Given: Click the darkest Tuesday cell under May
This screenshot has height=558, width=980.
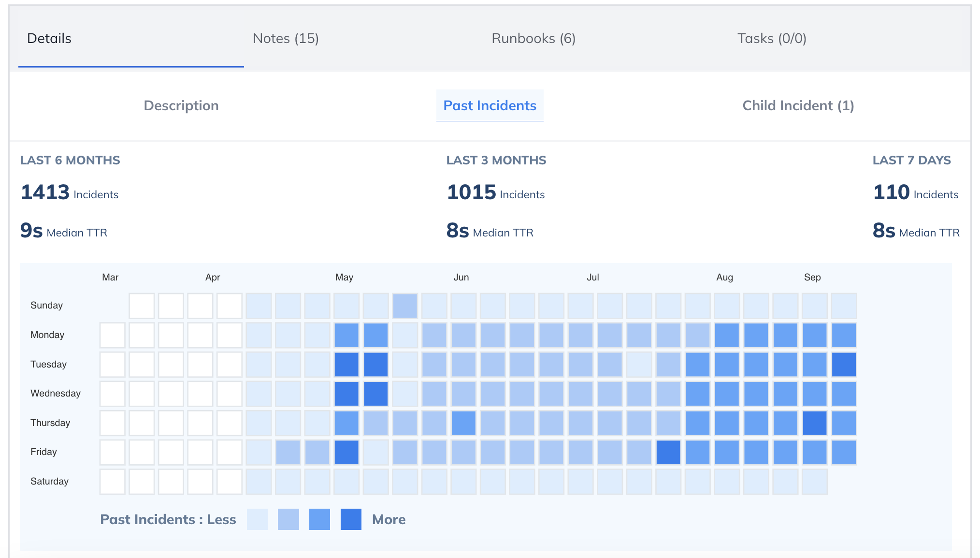Looking at the screenshot, I should click(346, 364).
